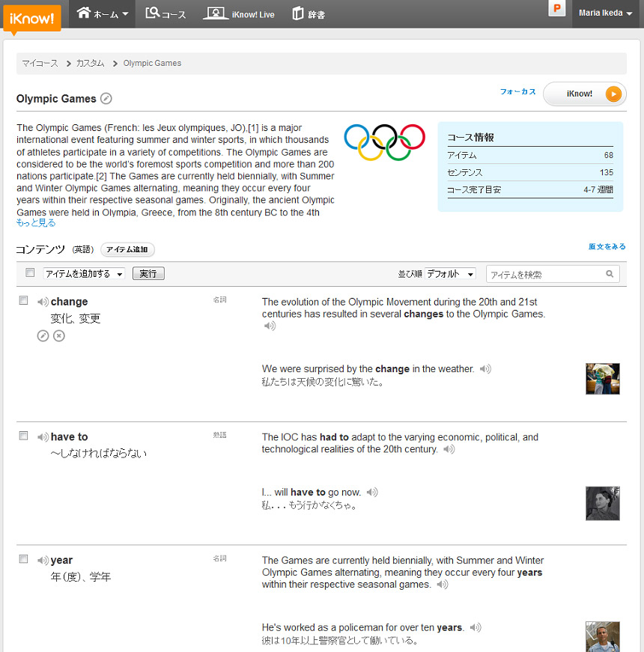644x652 pixels.
Task: Click the 実行 execute button
Action: click(148, 274)
